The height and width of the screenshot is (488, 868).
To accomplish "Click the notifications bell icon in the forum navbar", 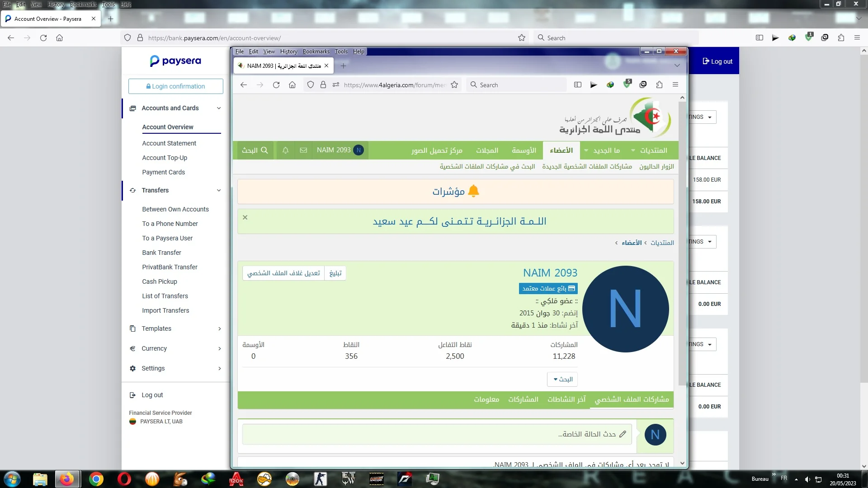I will [x=285, y=150].
